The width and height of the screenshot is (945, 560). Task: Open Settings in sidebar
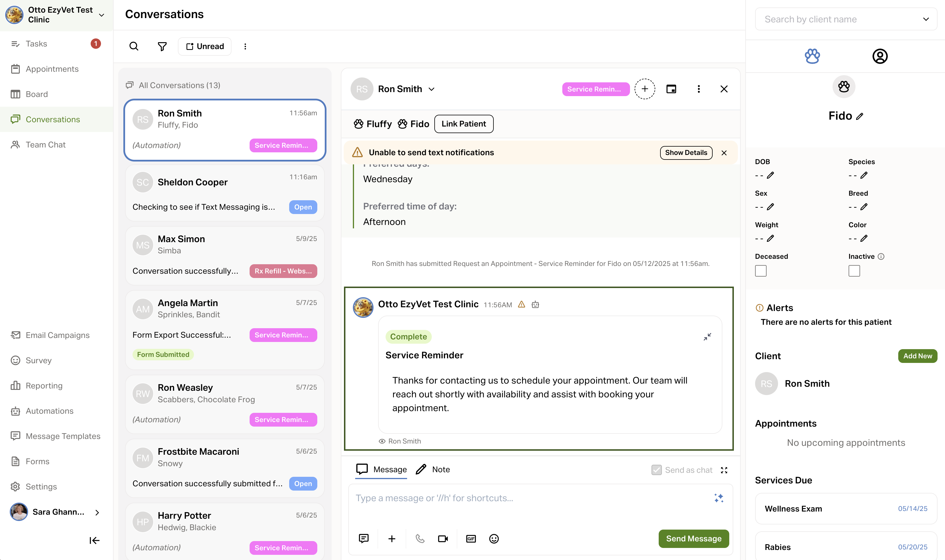57,487
